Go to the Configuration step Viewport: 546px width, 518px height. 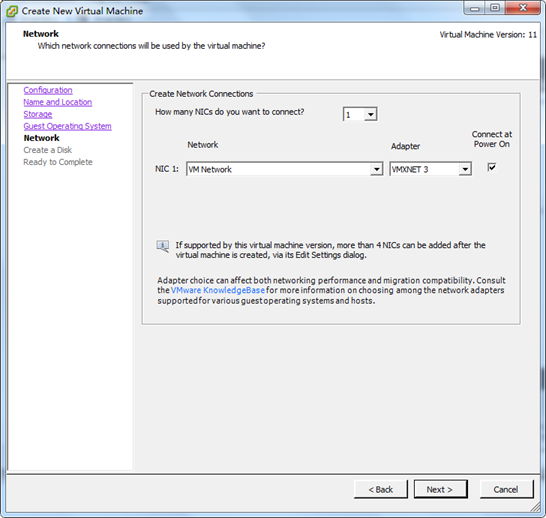(48, 90)
